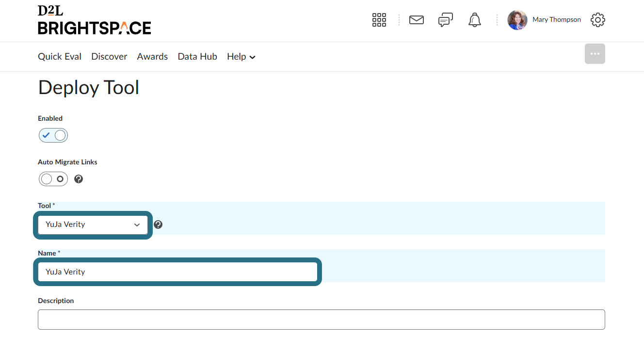The image size is (644, 337).
Task: Click the Name field containing YuJa Verity
Action: point(177,272)
